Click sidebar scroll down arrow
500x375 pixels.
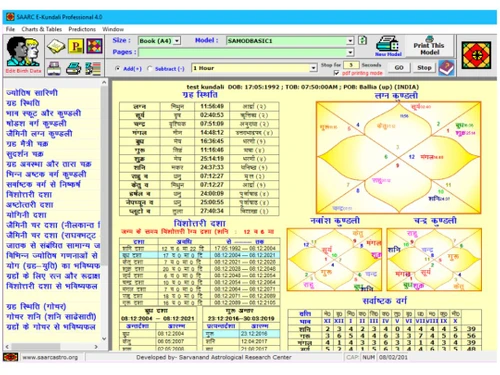[x=104, y=339]
